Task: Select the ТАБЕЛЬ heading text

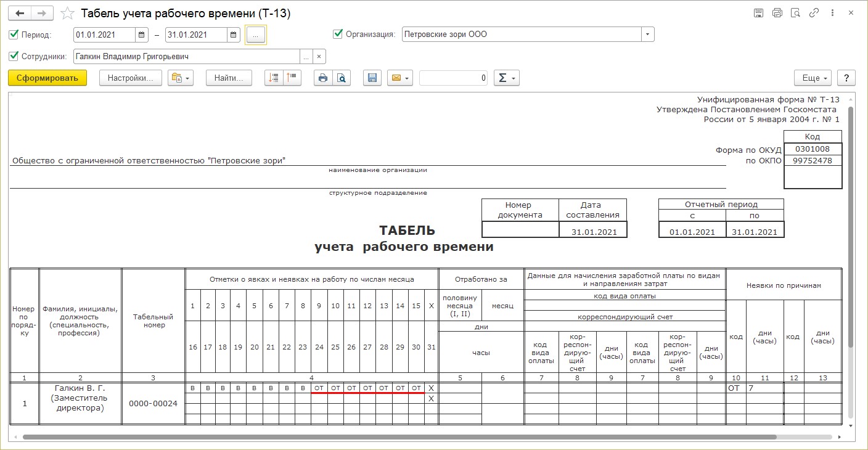Action: 407,231
